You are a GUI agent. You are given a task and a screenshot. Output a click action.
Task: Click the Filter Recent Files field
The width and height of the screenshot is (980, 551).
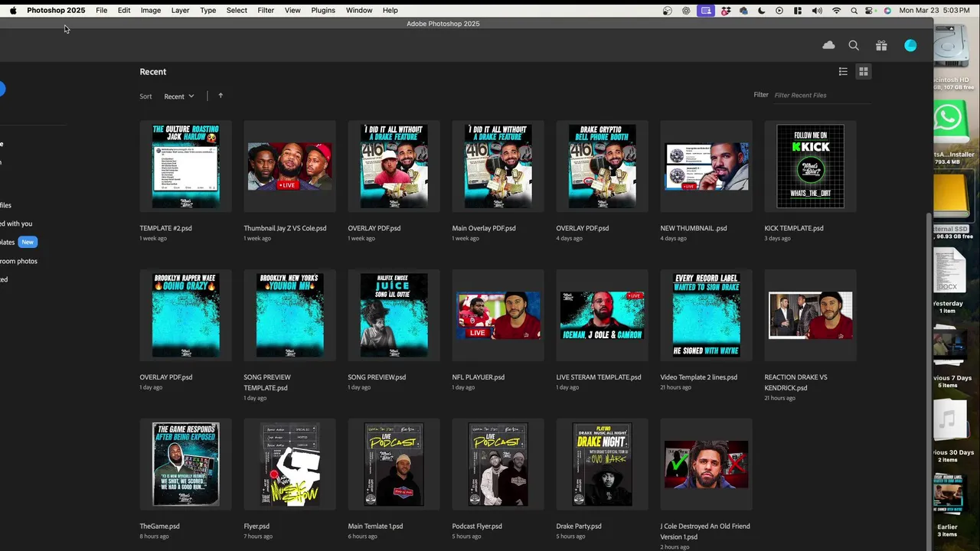pos(822,95)
